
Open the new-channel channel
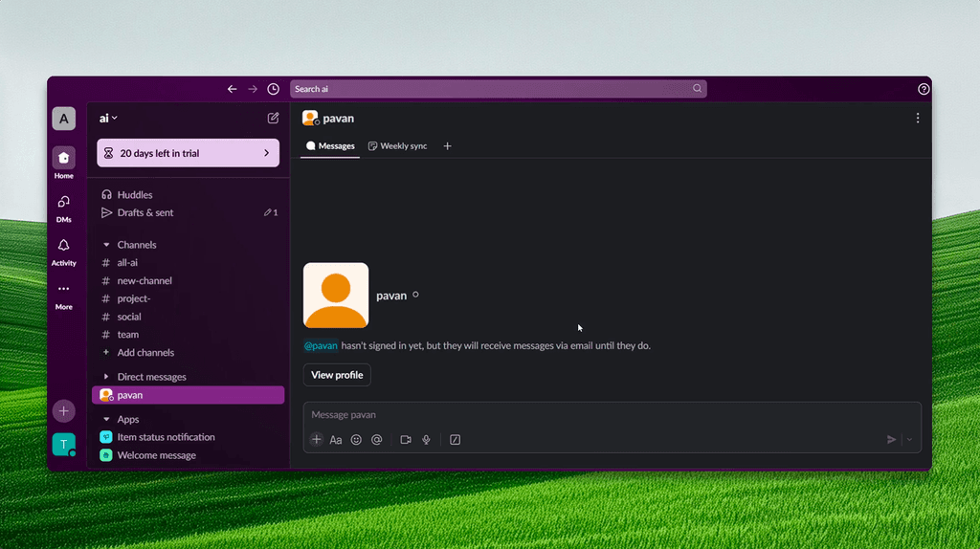pyautogui.click(x=189, y=281)
